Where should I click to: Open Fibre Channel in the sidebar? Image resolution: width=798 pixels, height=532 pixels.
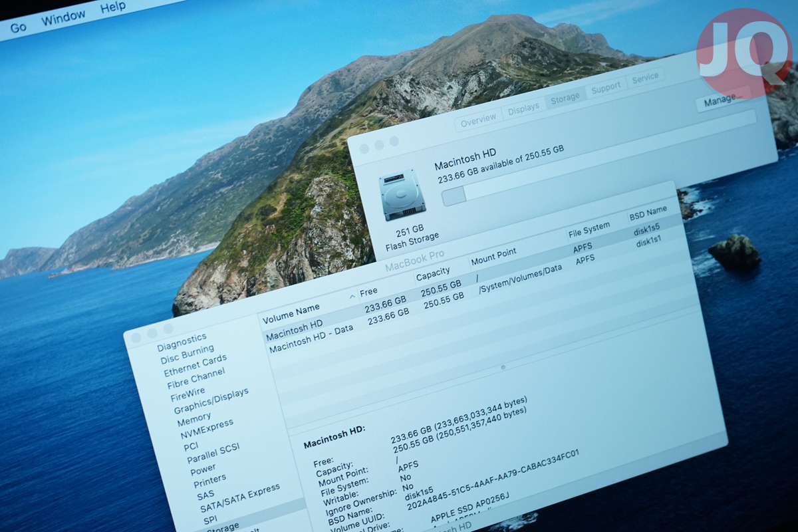(196, 379)
